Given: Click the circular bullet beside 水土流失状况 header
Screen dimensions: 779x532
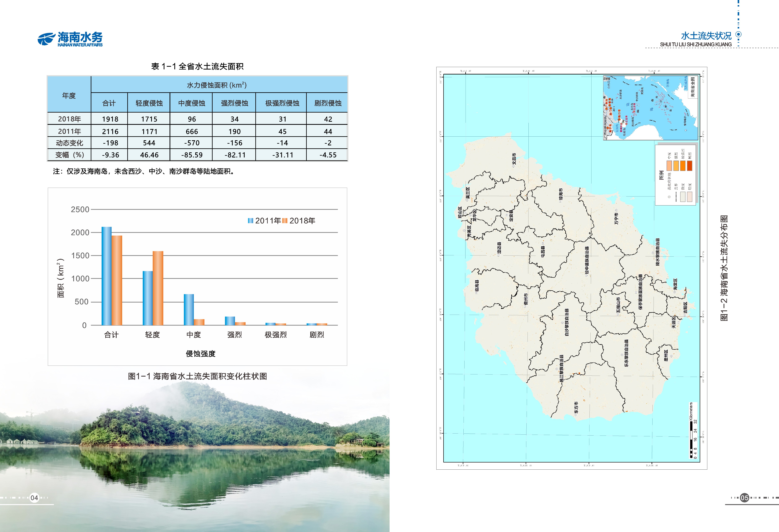Looking at the screenshot, I should coord(738,35).
